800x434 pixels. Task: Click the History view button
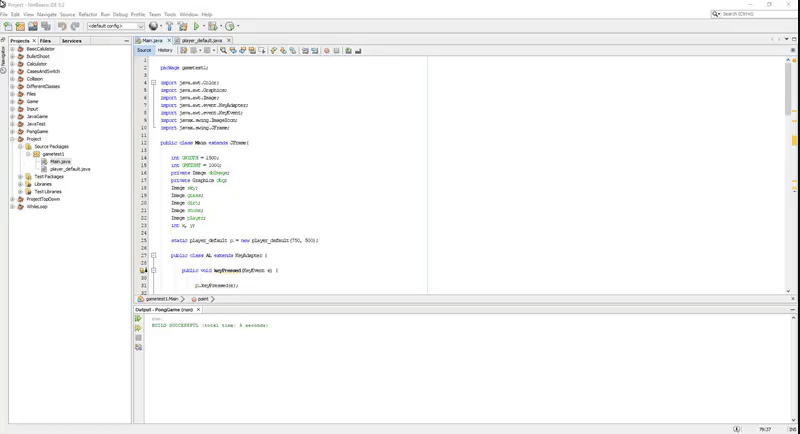pyautogui.click(x=165, y=50)
